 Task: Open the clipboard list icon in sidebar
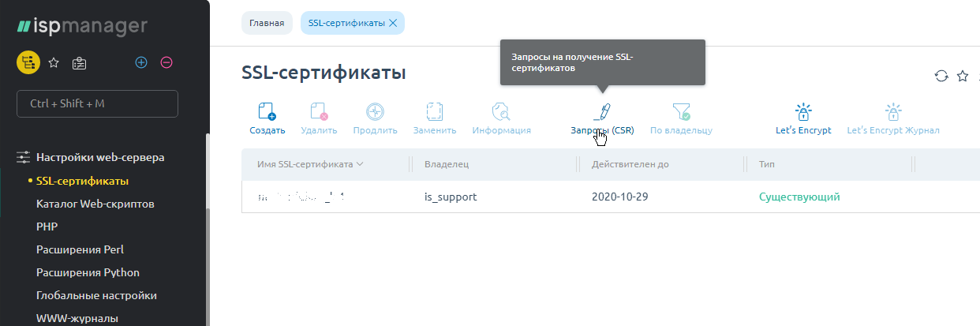79,62
